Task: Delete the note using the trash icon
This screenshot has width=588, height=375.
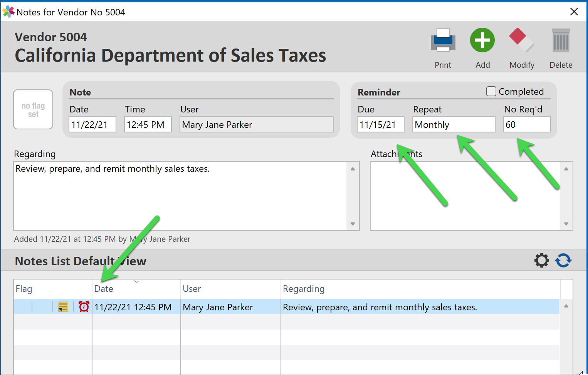Action: point(561,40)
